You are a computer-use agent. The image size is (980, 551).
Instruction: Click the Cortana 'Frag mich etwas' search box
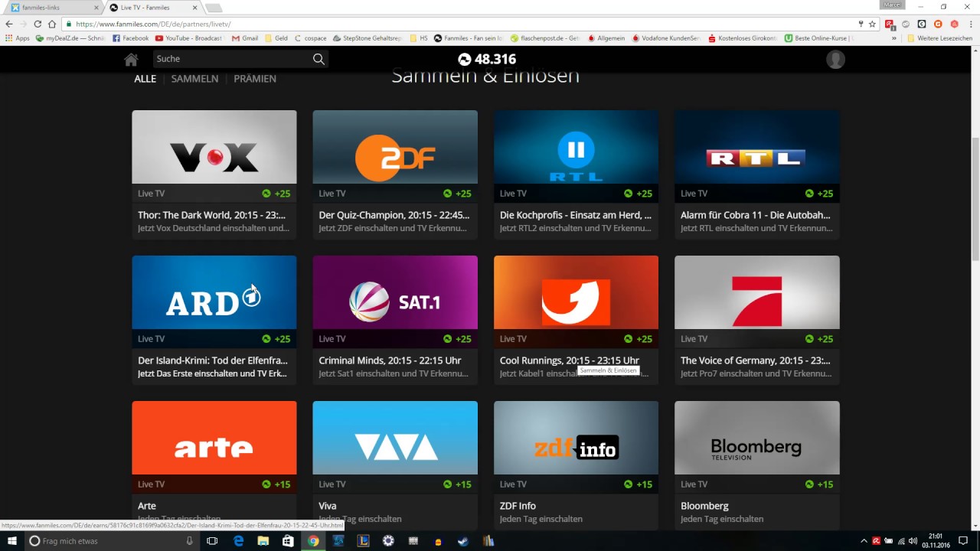pyautogui.click(x=112, y=541)
